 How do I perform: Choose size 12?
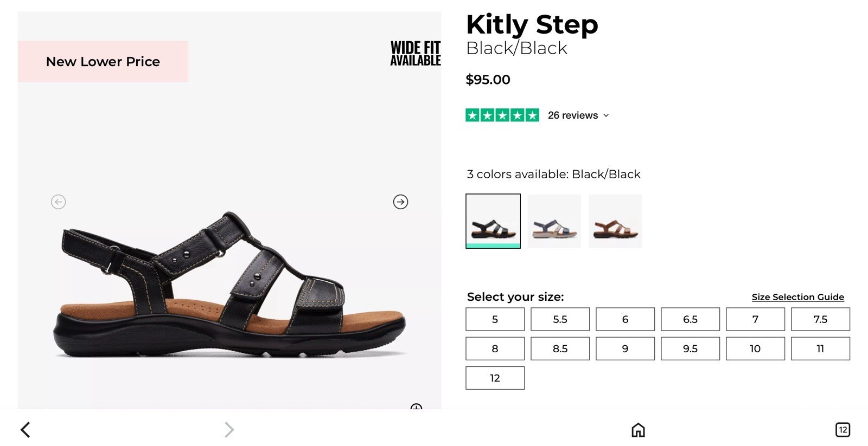(495, 378)
